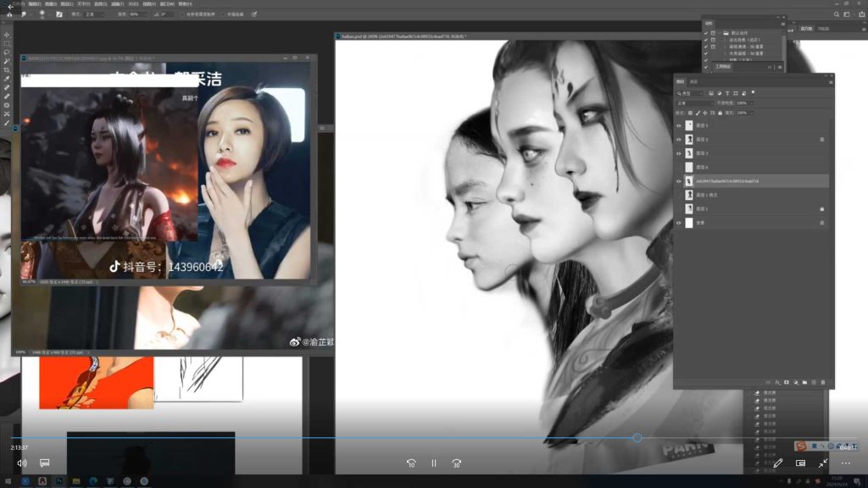Hide the 背景 layer eye icon
Image resolution: width=868 pixels, height=488 pixels.
tap(679, 223)
